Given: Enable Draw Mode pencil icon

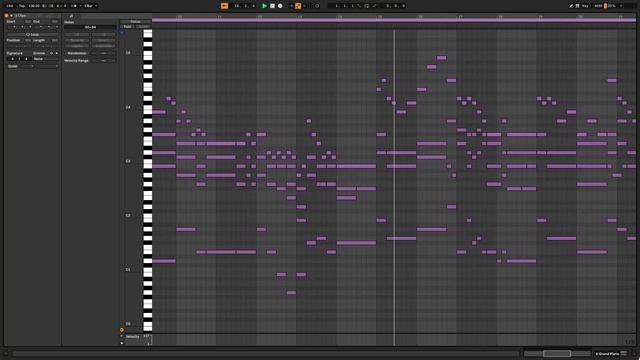Looking at the screenshot, I should click(571, 6).
